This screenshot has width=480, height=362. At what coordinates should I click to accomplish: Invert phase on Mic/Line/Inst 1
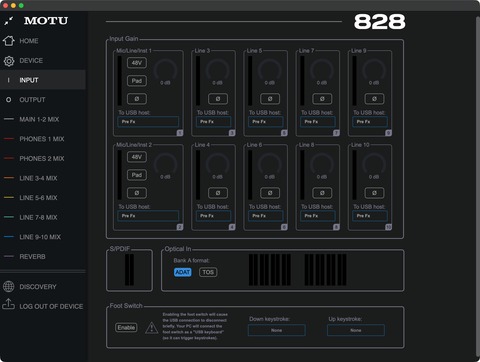click(137, 99)
